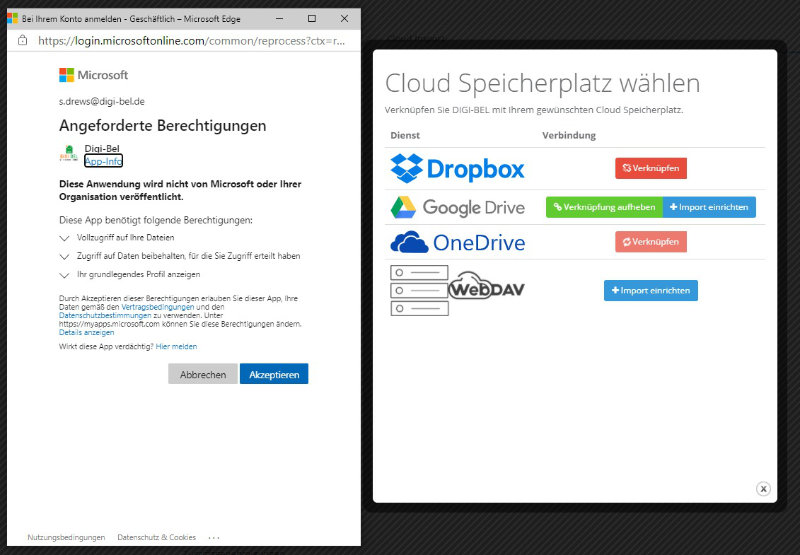Click the lock icon in address bar

23,41
